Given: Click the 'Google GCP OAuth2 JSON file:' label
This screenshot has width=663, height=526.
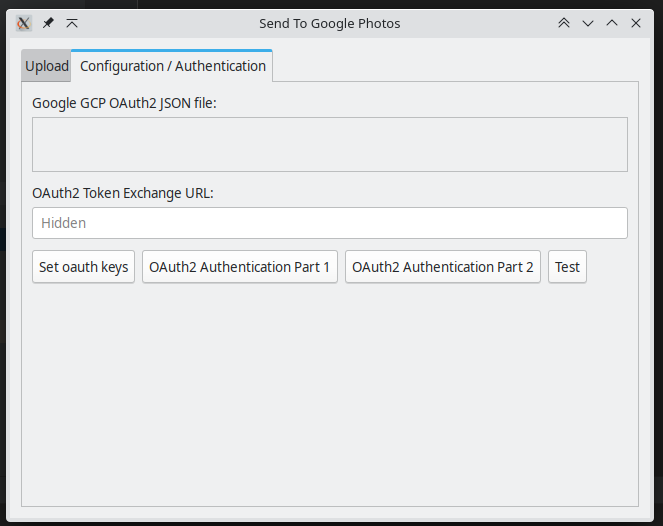Looking at the screenshot, I should 124,103.
